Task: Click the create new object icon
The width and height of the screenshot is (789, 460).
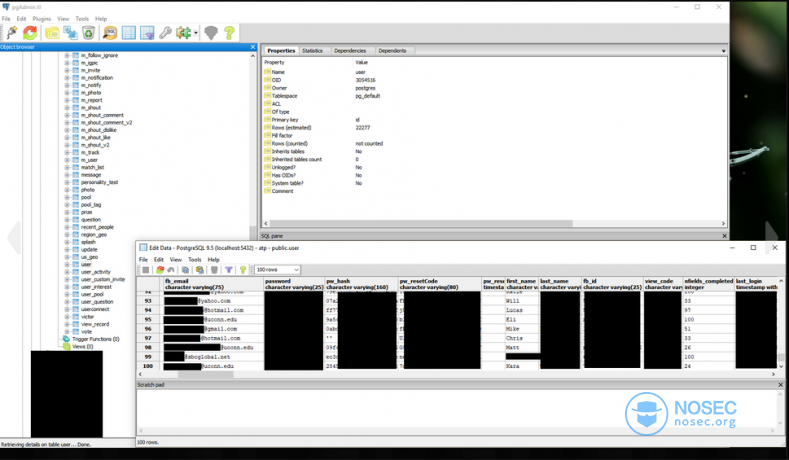Action: [70, 33]
